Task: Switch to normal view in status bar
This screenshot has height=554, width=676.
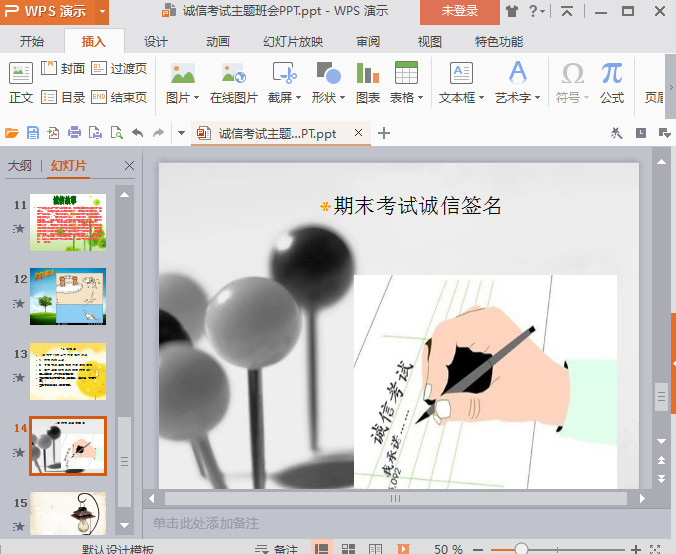Action: (321, 548)
